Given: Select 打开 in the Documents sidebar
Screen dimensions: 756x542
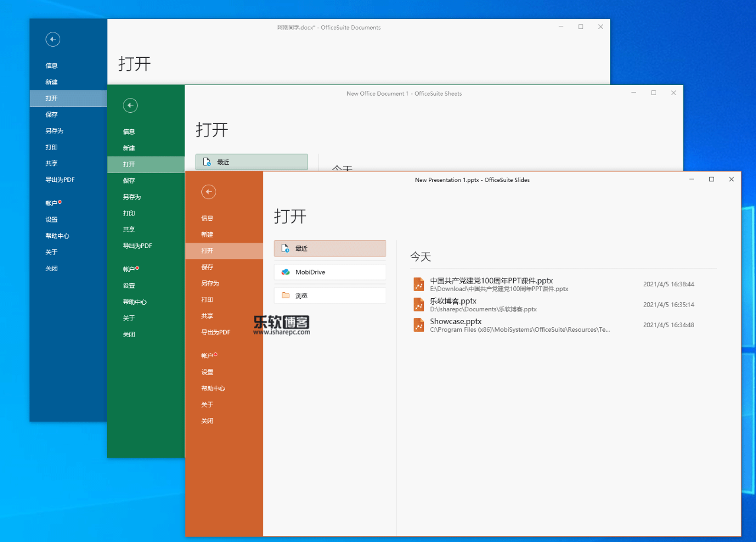Looking at the screenshot, I should 69,99.
